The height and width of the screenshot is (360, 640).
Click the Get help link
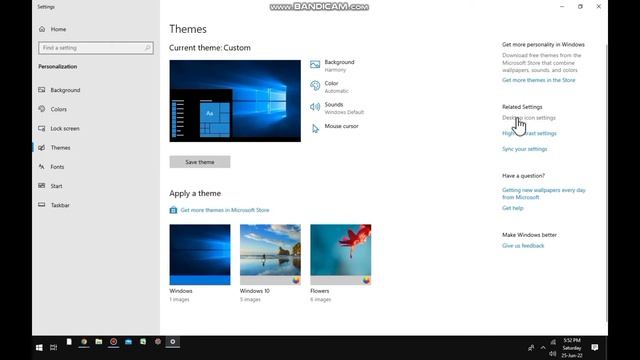pyautogui.click(x=513, y=208)
